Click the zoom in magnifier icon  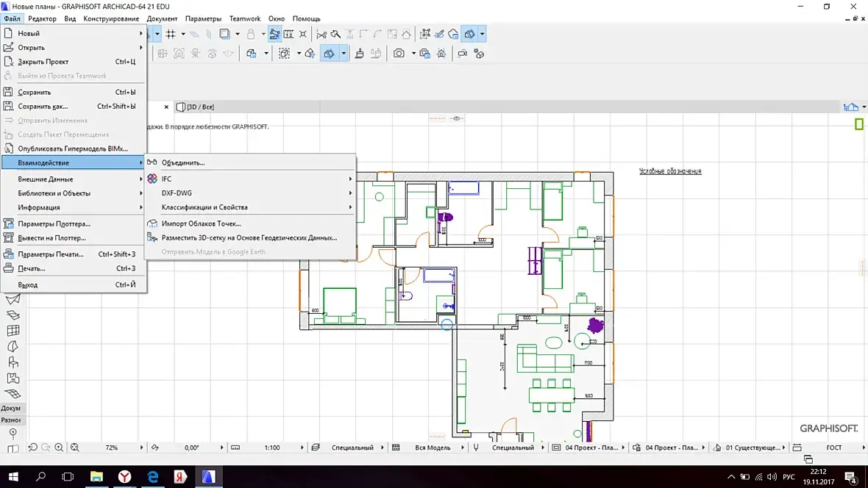click(x=59, y=448)
